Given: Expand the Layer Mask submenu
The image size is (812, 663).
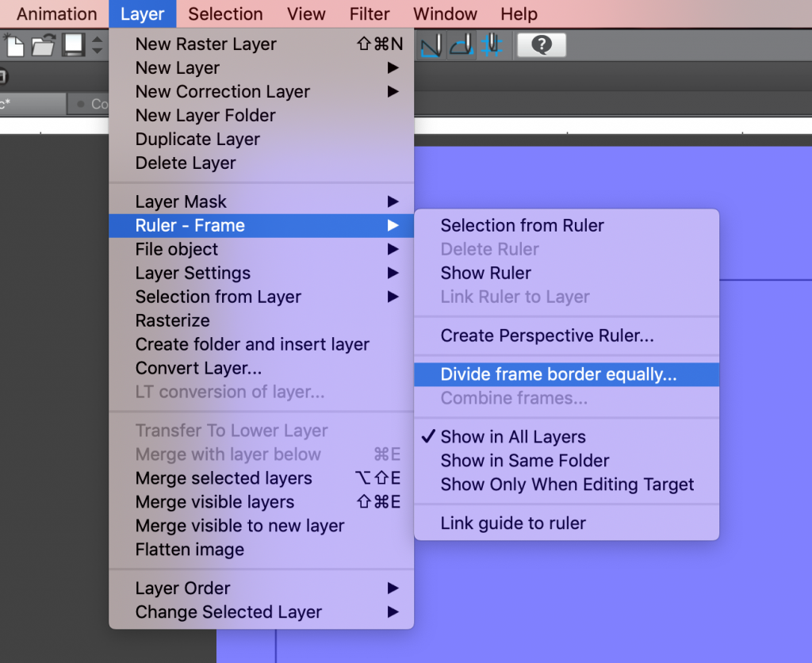Looking at the screenshot, I should point(262,201).
